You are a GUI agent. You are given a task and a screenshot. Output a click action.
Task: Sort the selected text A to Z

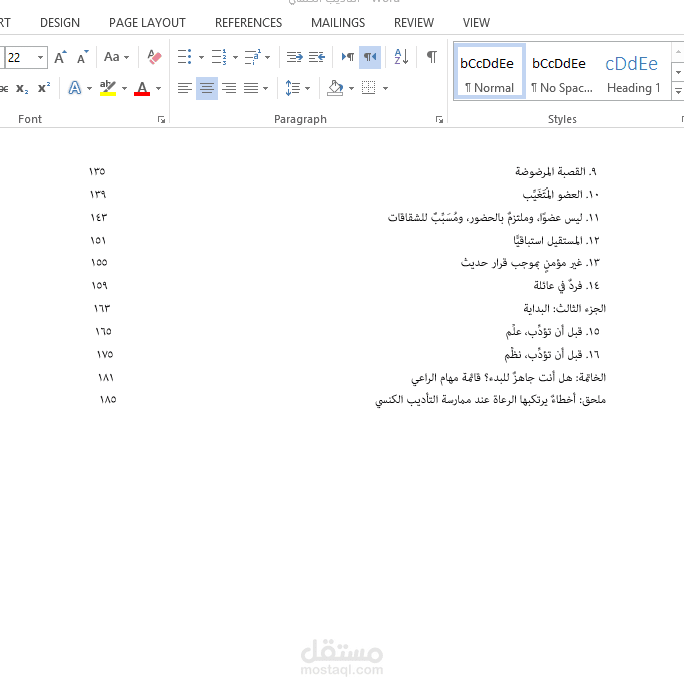[401, 57]
